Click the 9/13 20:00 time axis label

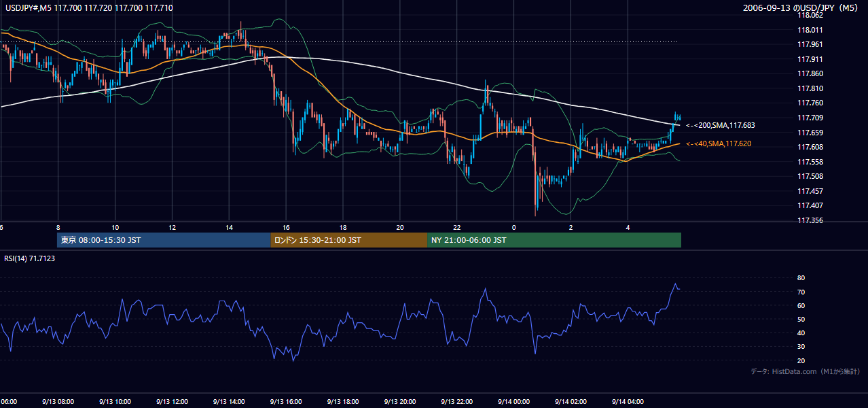[401, 401]
